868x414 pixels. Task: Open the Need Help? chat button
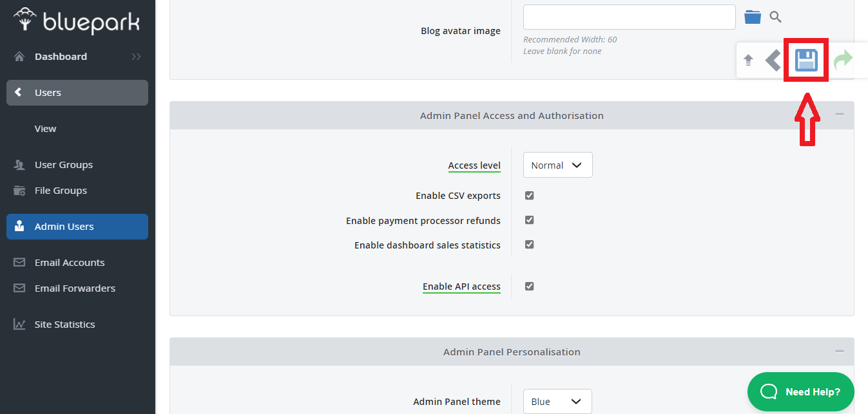800,391
